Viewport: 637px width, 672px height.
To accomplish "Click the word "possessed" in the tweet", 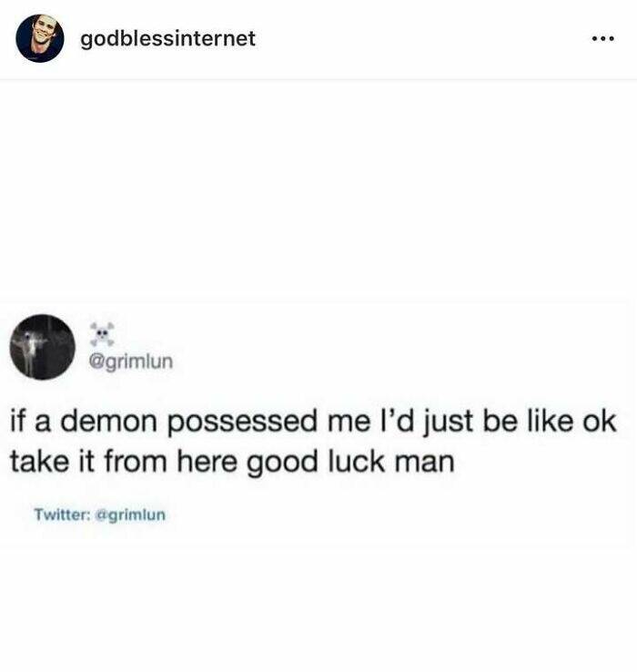I will tap(242, 423).
